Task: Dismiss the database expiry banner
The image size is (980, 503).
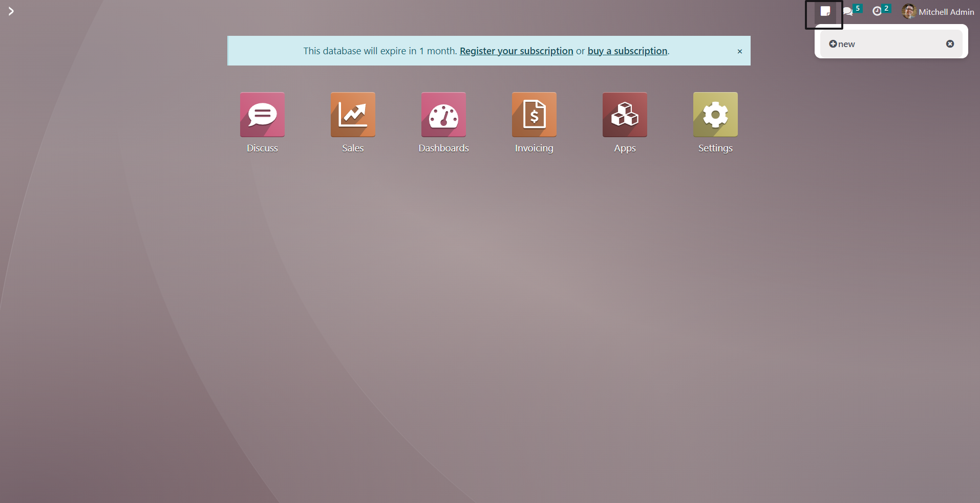Action: click(x=739, y=51)
